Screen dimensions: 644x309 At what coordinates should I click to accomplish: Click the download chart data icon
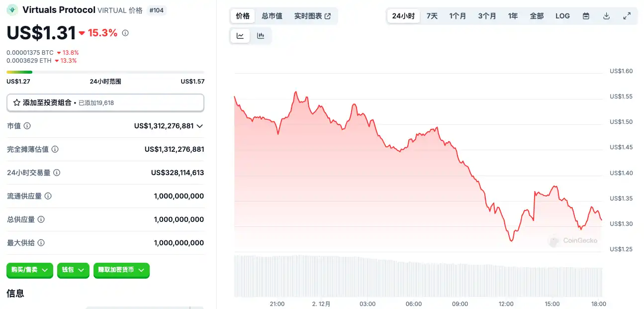(x=606, y=16)
